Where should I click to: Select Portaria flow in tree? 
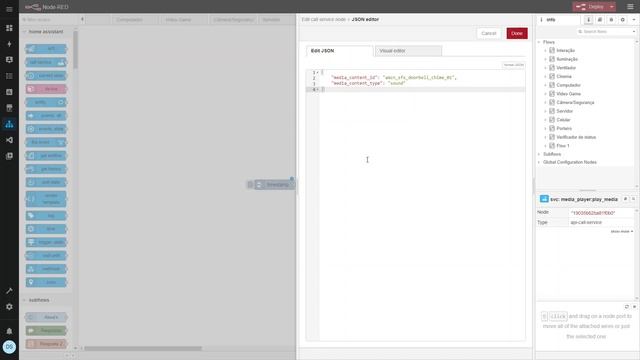pyautogui.click(x=564, y=129)
